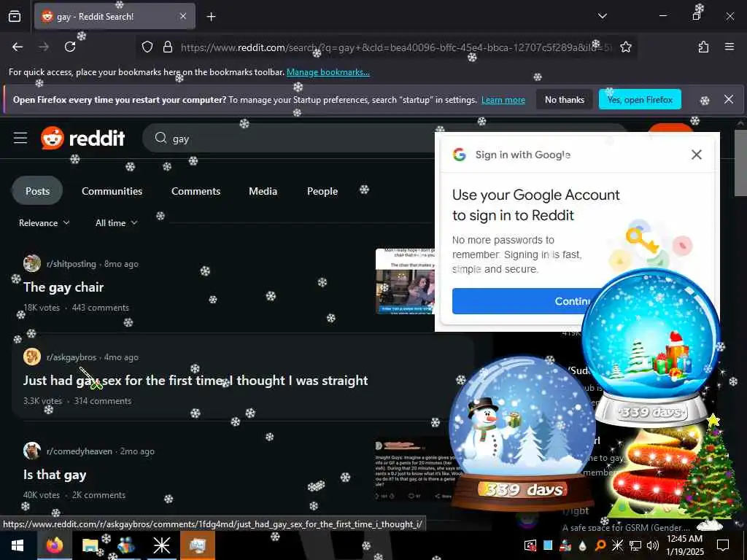Click the Manage bookmarks link
Viewport: 747px width, 560px height.
(328, 72)
